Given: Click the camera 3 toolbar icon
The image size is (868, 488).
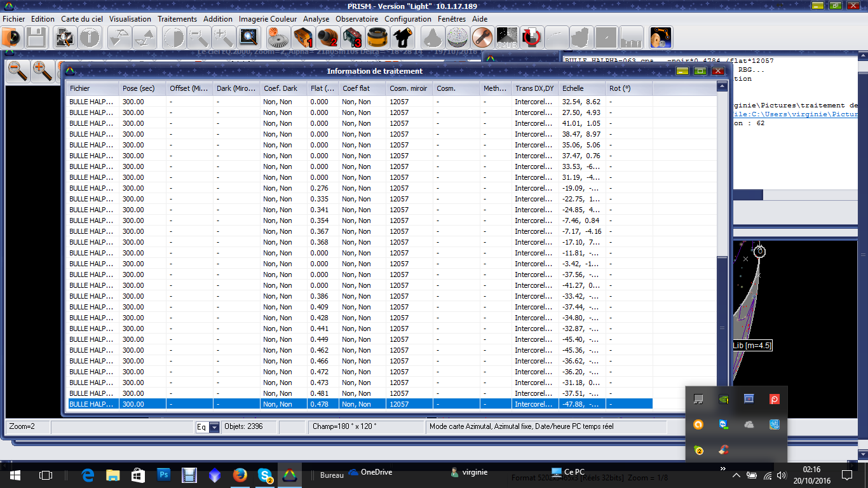Looking at the screenshot, I should coord(352,38).
